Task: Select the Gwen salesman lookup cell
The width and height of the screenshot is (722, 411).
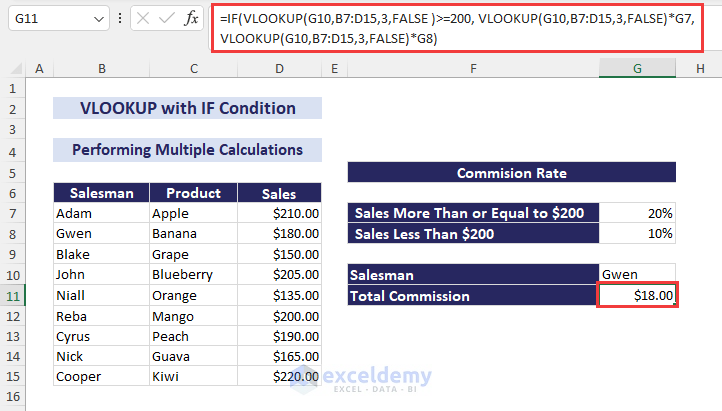Action: point(637,275)
